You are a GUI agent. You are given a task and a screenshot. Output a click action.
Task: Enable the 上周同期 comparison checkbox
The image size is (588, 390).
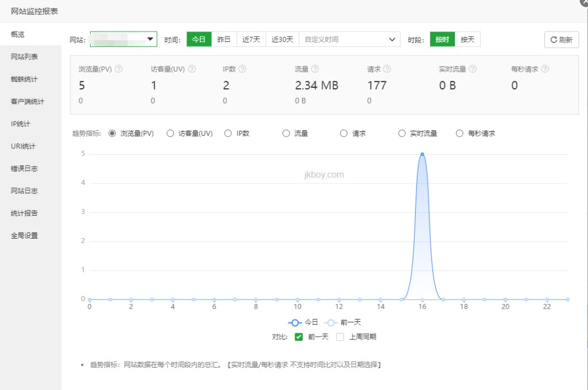click(341, 337)
